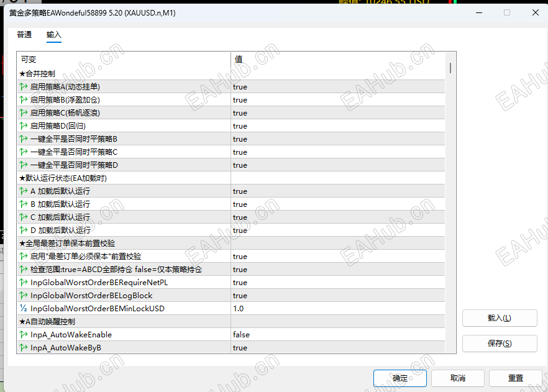Click the icon beside D 加载后默认运行
Screen dimensions: 548x392
tap(24, 230)
